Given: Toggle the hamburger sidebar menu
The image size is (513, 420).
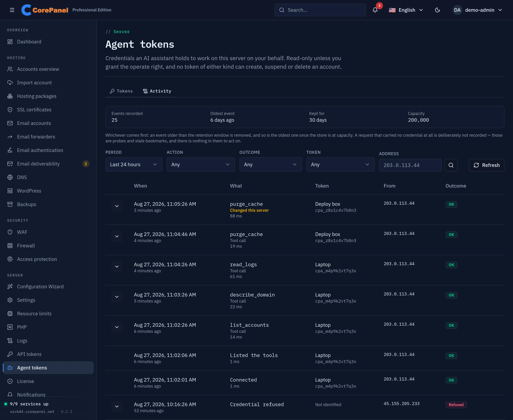Looking at the screenshot, I should [x=12, y=10].
